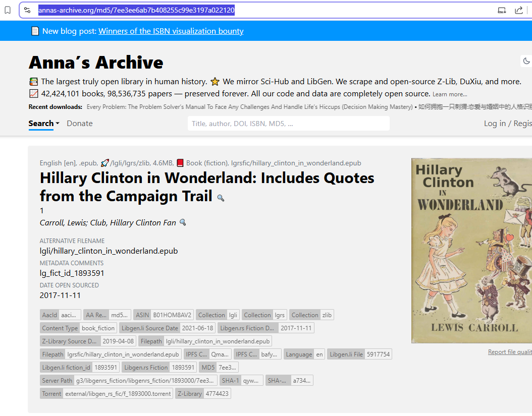
Task: Click the Learn more… link
Action: [x=450, y=94]
